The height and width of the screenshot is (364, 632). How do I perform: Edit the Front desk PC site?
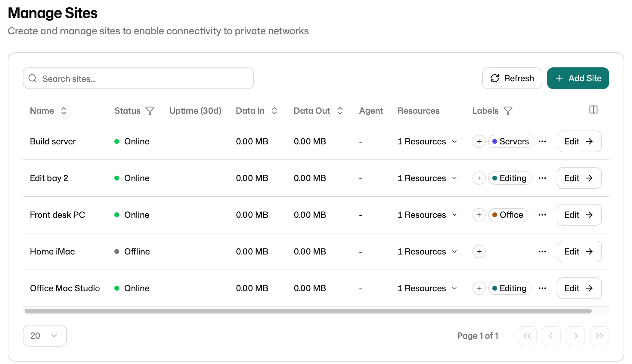(579, 215)
